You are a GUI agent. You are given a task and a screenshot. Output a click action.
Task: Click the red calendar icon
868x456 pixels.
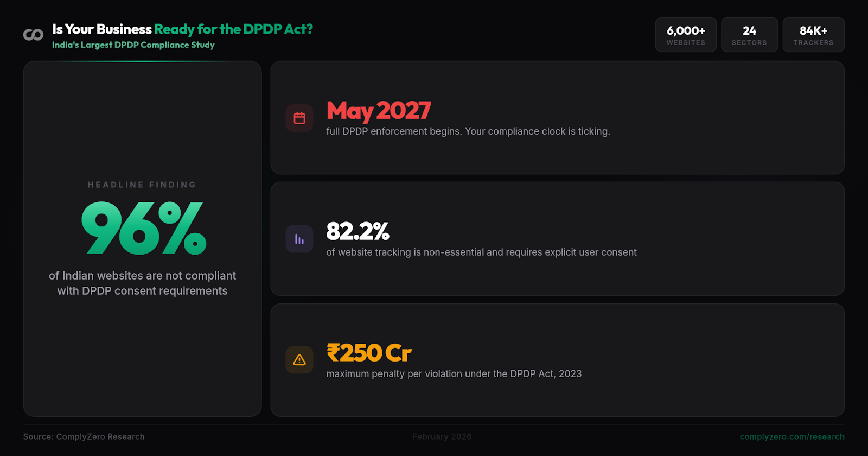coord(299,118)
